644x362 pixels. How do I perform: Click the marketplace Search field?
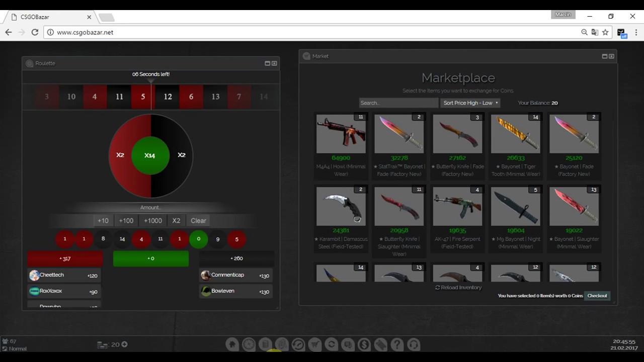click(x=398, y=103)
